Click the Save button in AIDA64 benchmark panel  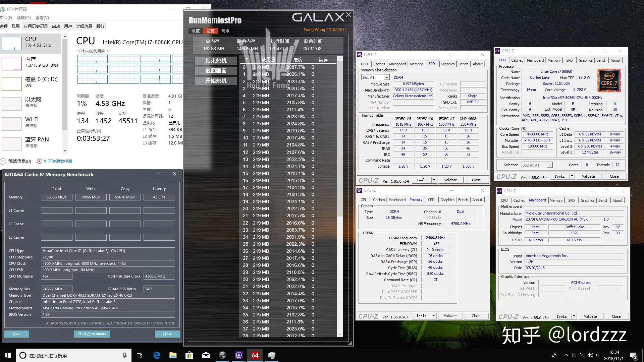16,334
